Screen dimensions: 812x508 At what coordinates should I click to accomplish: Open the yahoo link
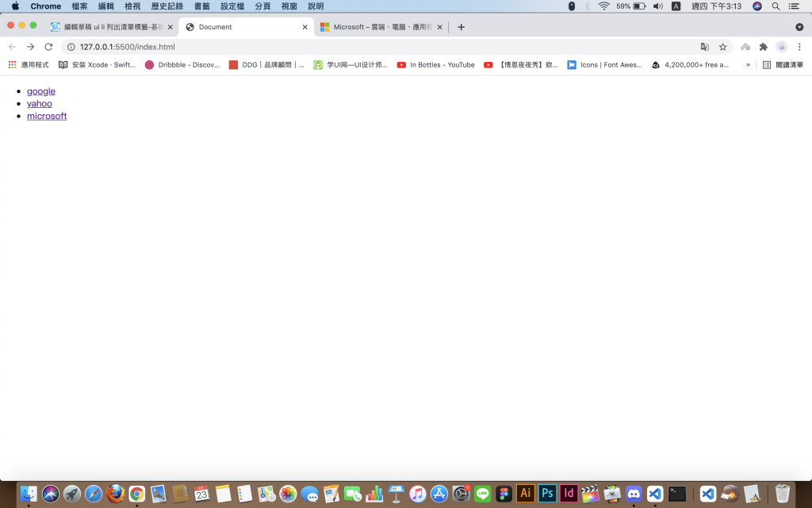pyautogui.click(x=40, y=104)
